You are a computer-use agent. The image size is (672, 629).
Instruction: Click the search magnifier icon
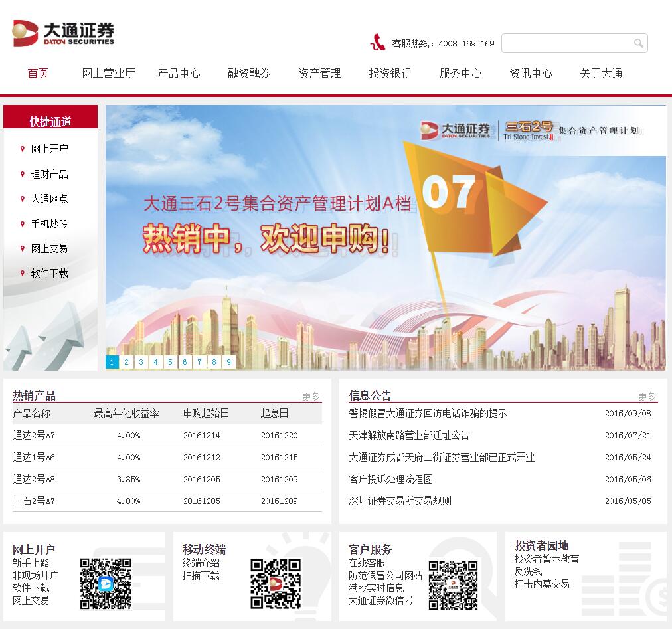638,43
